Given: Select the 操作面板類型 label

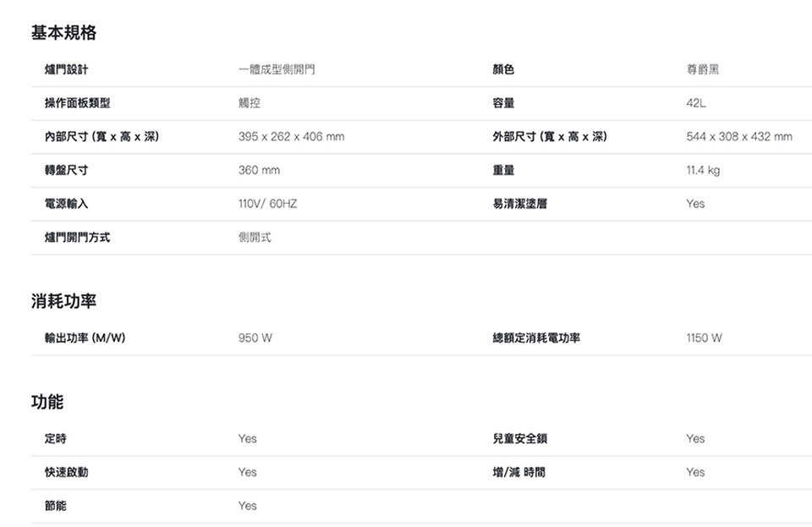Looking at the screenshot, I should pos(77,103).
